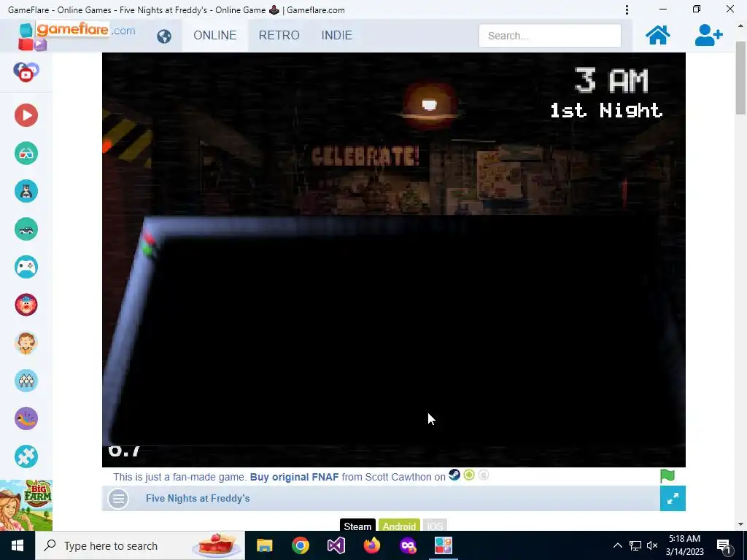Open Firefox from the taskbar
The width and height of the screenshot is (747, 560).
point(371,545)
